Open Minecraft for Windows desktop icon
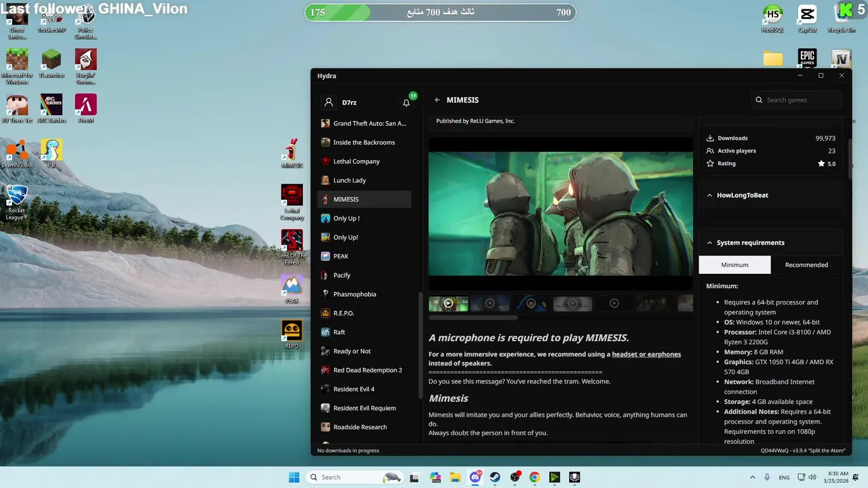 tap(17, 66)
